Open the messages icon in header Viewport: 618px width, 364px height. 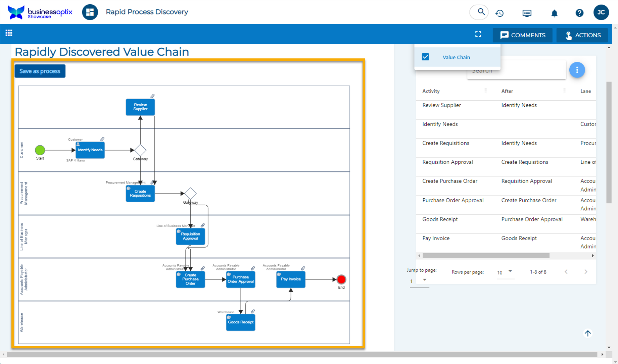coord(527,13)
